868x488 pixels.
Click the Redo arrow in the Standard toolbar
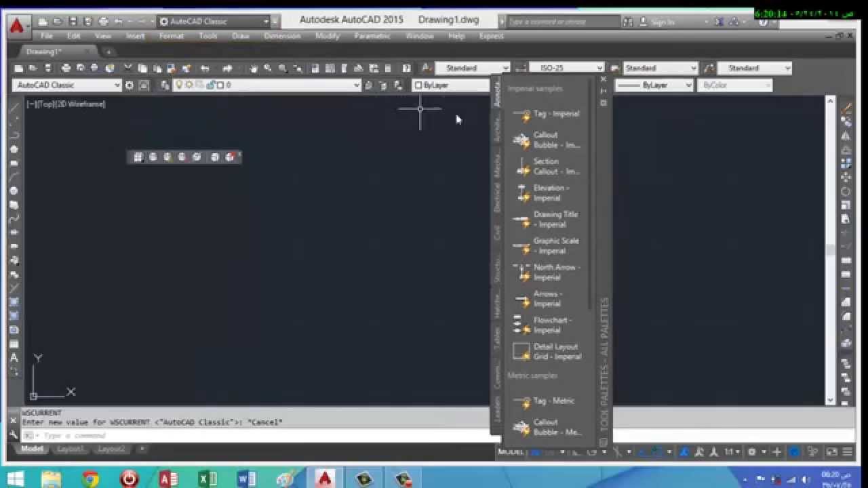coord(227,68)
